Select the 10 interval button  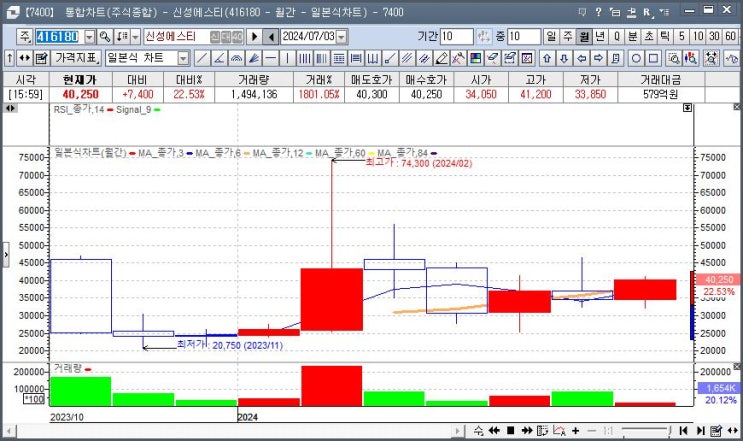tap(698, 36)
